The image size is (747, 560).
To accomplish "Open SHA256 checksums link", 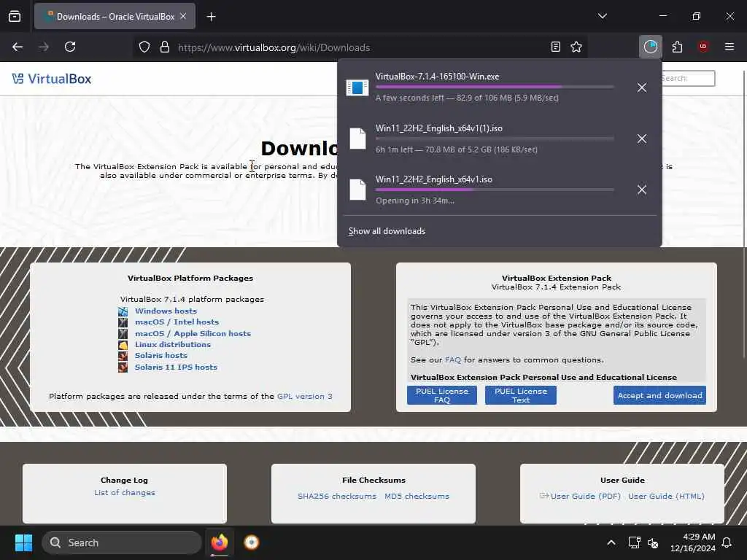I will tap(337, 496).
